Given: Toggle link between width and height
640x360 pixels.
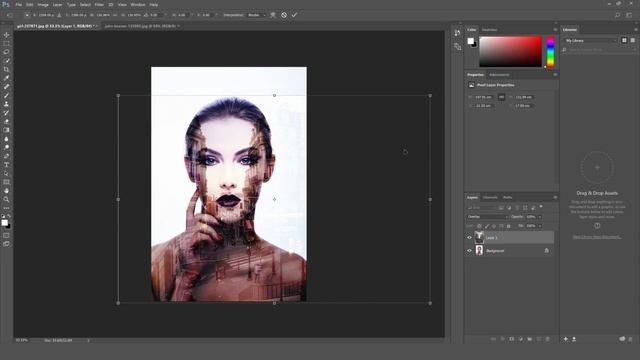Looking at the screenshot, I should [x=501, y=97].
